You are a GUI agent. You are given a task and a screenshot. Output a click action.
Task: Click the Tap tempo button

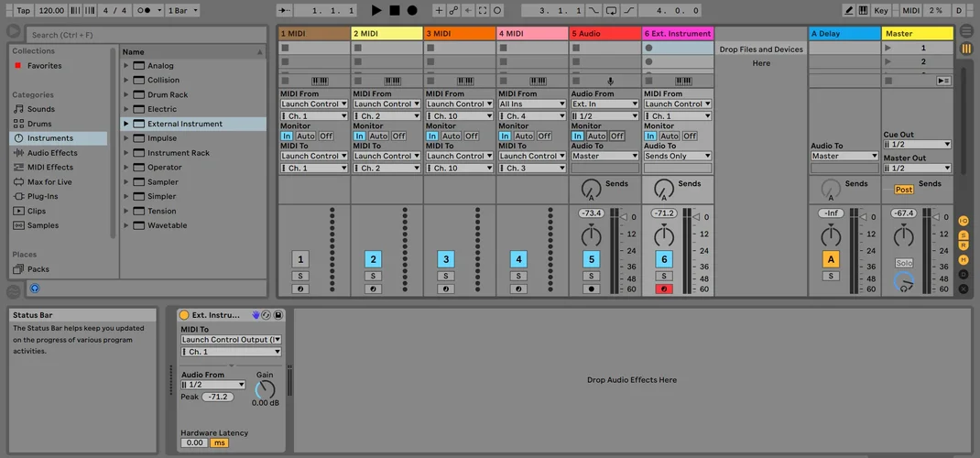tap(22, 10)
